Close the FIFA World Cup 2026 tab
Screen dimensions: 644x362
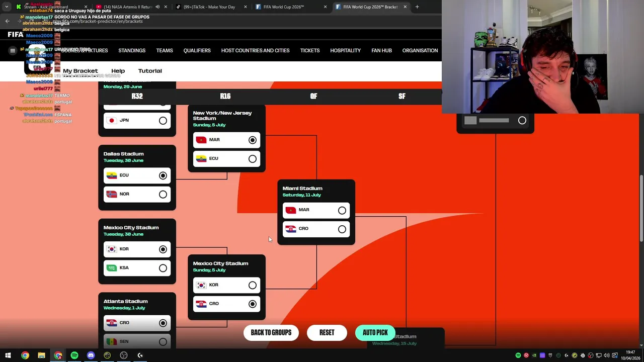click(325, 7)
